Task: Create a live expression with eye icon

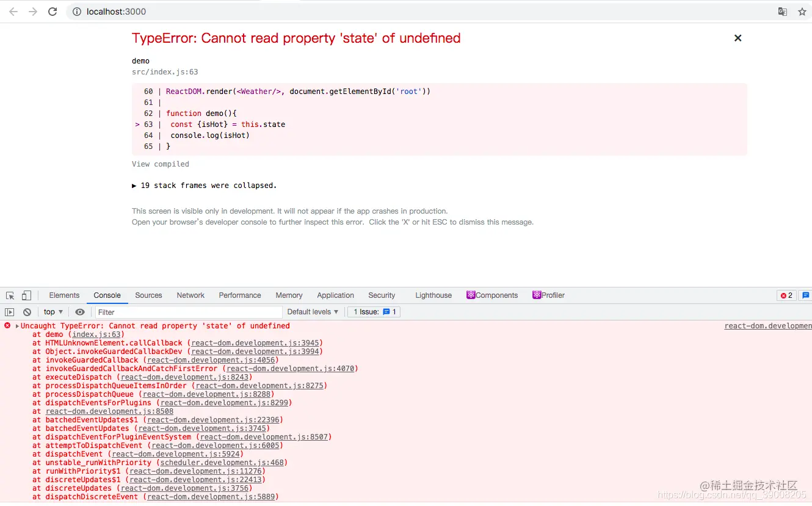Action: click(80, 312)
